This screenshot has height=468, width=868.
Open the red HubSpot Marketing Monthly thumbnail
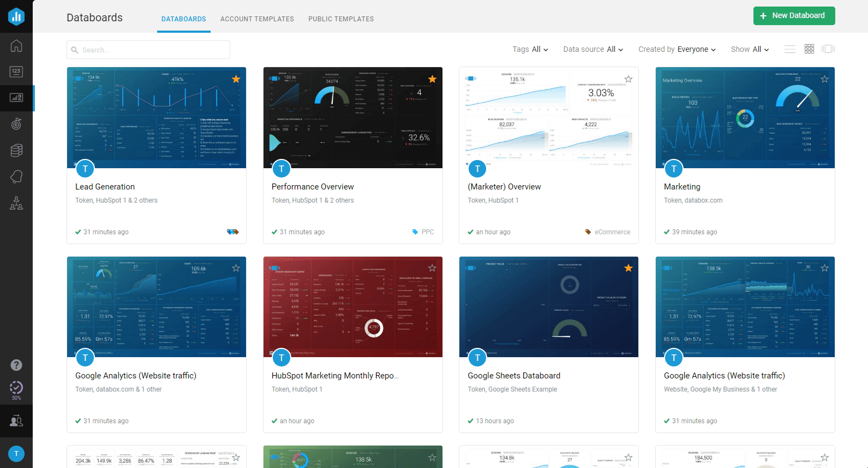tap(353, 307)
